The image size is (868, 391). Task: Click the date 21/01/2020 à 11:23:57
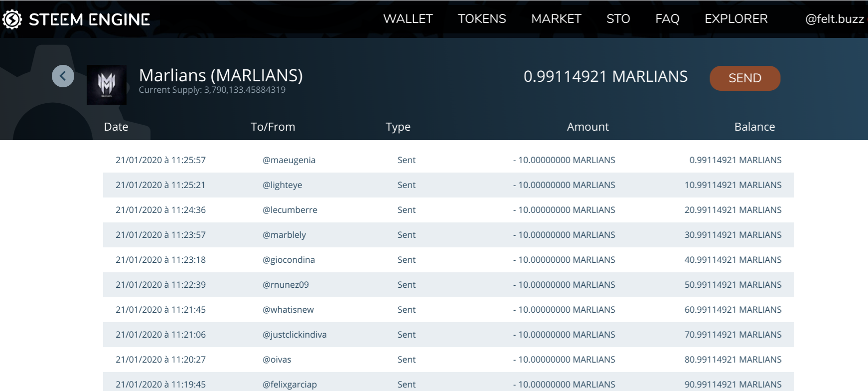click(161, 235)
